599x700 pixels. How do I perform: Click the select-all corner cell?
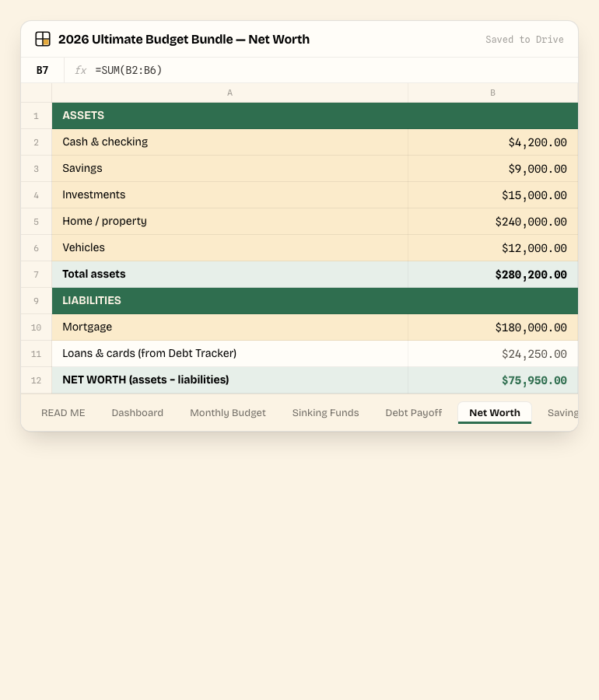coord(37,93)
